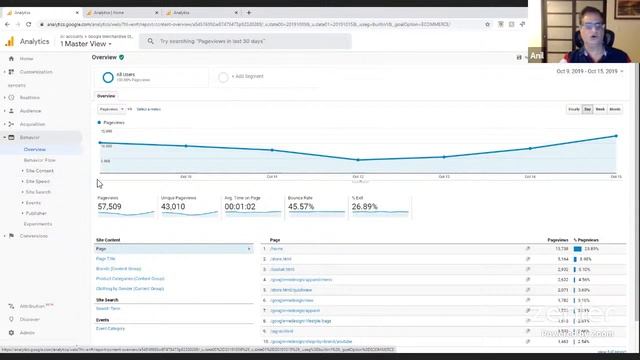
Task: Click the search box 'Try searching Pageviews'
Action: click(245, 41)
